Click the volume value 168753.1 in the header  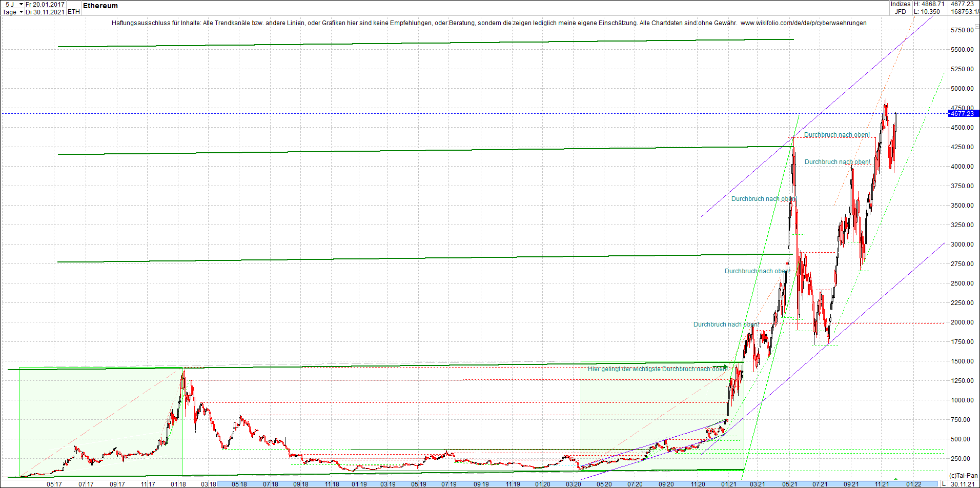tap(965, 12)
